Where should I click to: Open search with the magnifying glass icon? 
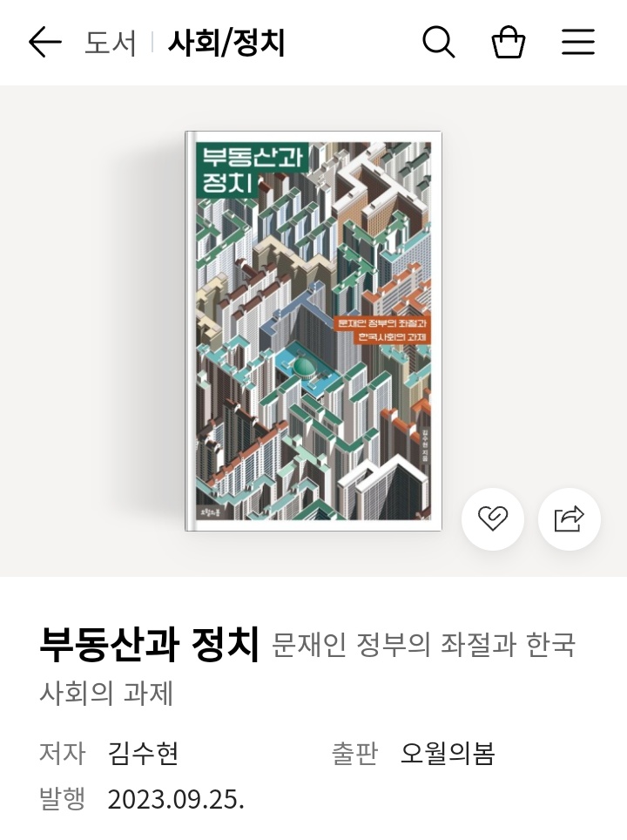pos(439,42)
